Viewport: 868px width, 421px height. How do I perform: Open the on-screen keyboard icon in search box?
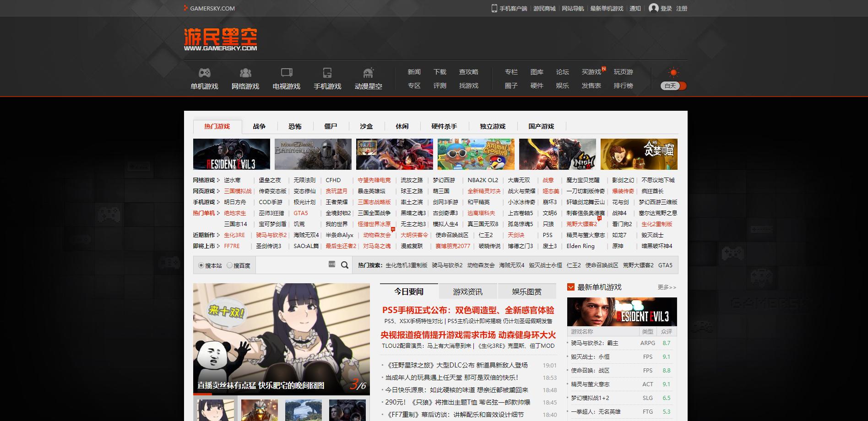click(x=332, y=264)
